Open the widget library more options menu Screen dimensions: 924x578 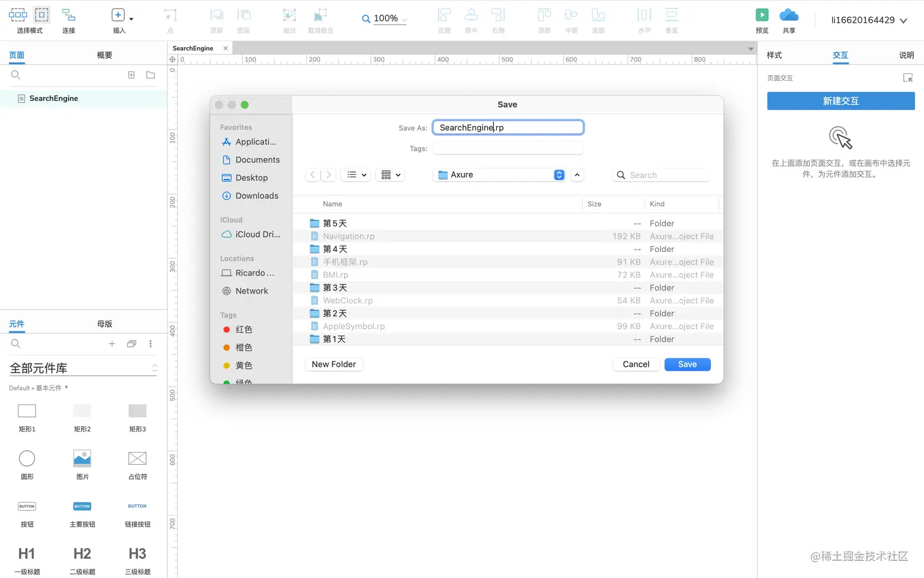click(150, 344)
